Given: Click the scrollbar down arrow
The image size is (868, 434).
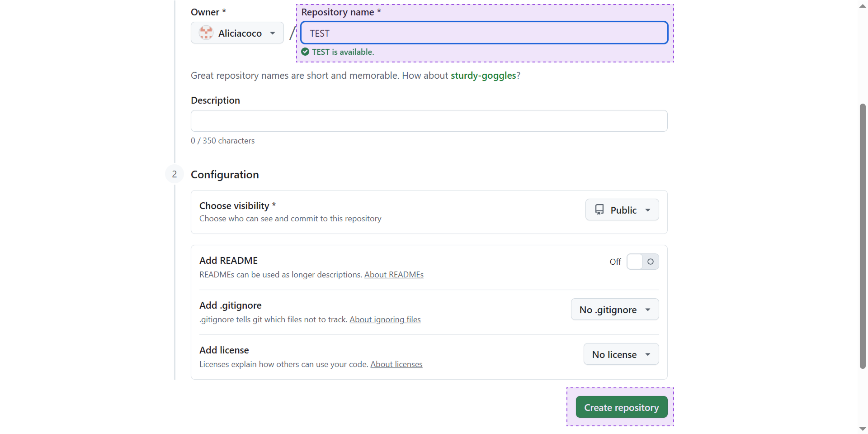Looking at the screenshot, I should (x=863, y=429).
